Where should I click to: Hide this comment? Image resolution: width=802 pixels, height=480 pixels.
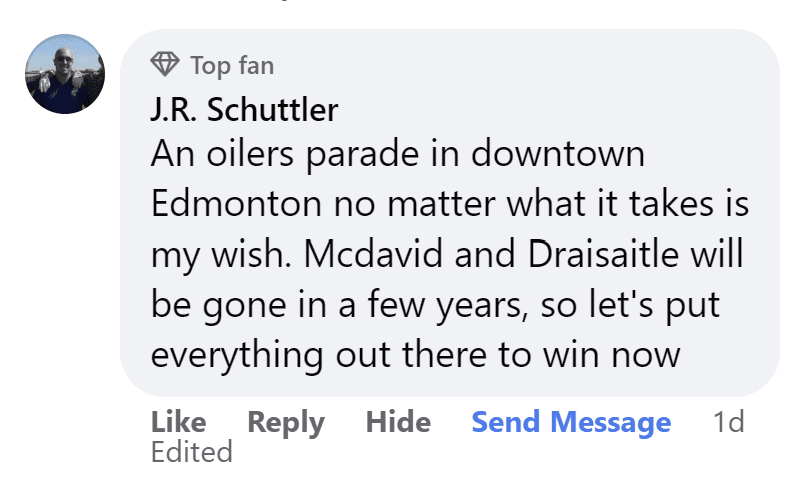[398, 423]
